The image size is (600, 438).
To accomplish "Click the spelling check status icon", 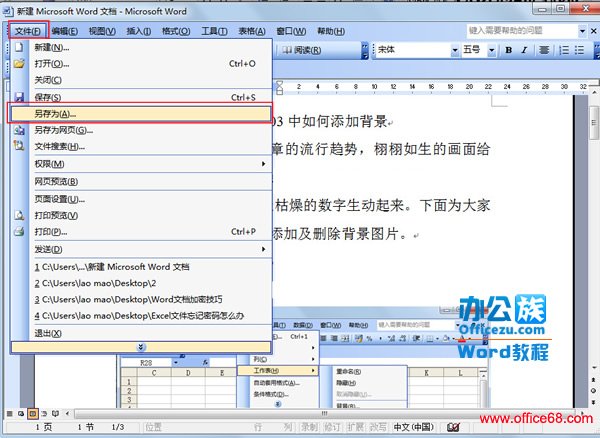I will pyautogui.click(x=453, y=427).
